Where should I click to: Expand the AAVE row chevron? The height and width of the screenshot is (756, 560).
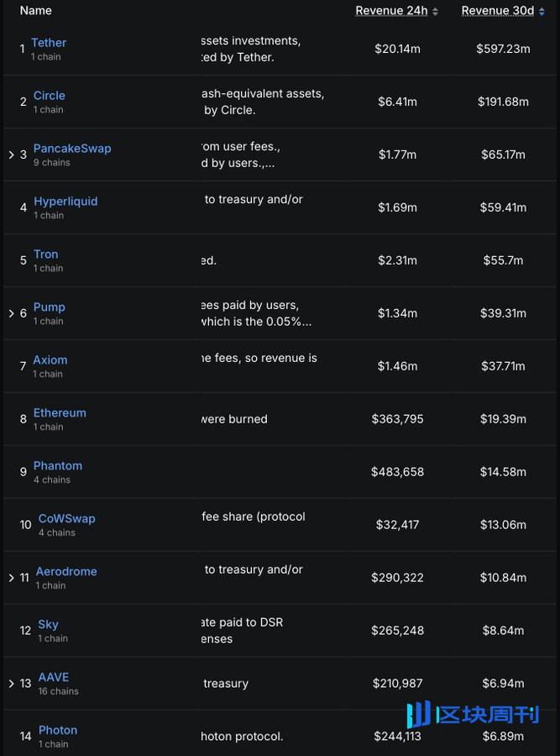tap(12, 683)
